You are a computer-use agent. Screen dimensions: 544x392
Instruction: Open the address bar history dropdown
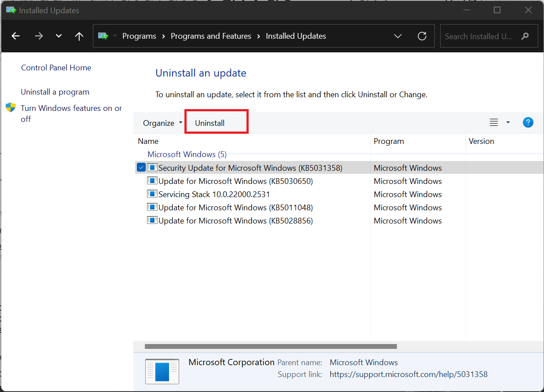coord(398,36)
